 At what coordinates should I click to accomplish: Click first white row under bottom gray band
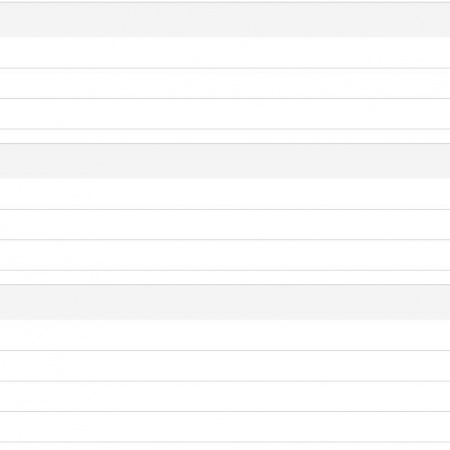pos(225,335)
